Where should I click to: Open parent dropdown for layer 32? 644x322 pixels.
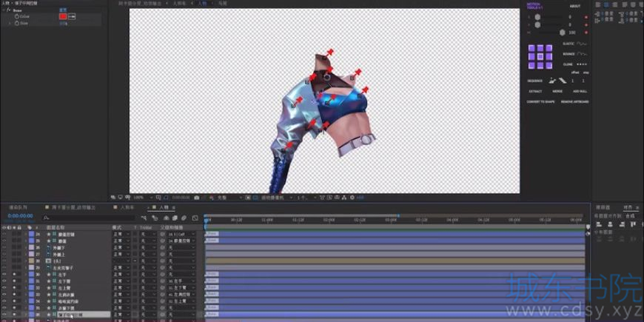point(181,288)
